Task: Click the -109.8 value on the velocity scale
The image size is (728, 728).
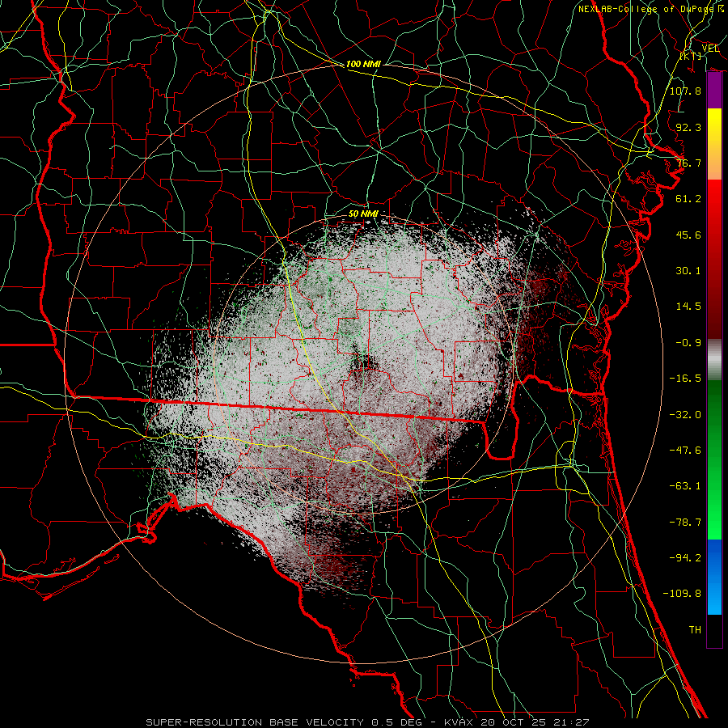Action: pyautogui.click(x=682, y=594)
